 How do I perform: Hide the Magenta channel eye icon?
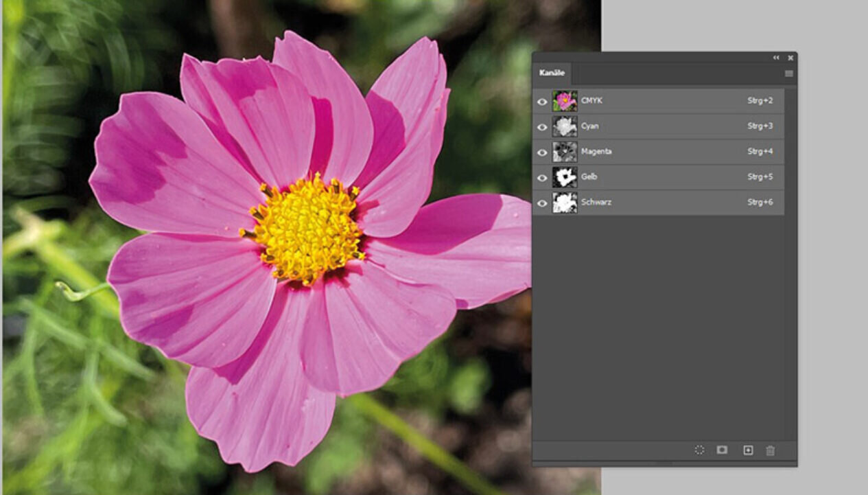pyautogui.click(x=542, y=152)
